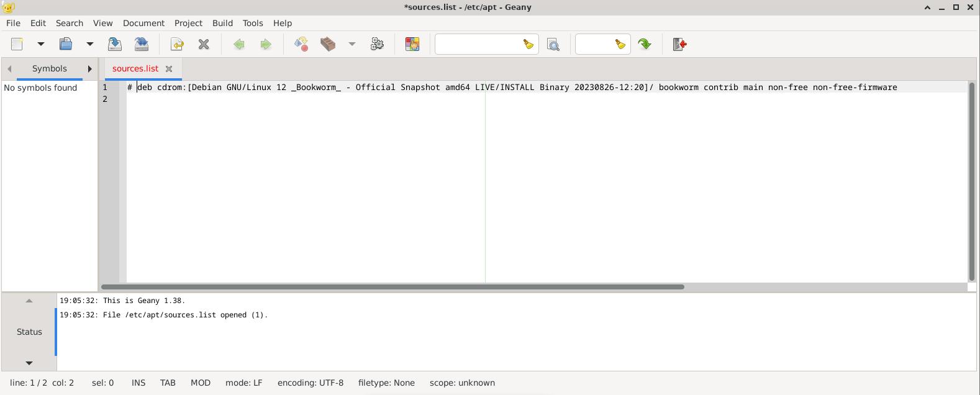Open the new file template dropdown arrow
Viewport: 980px width, 395px height.
click(41, 44)
